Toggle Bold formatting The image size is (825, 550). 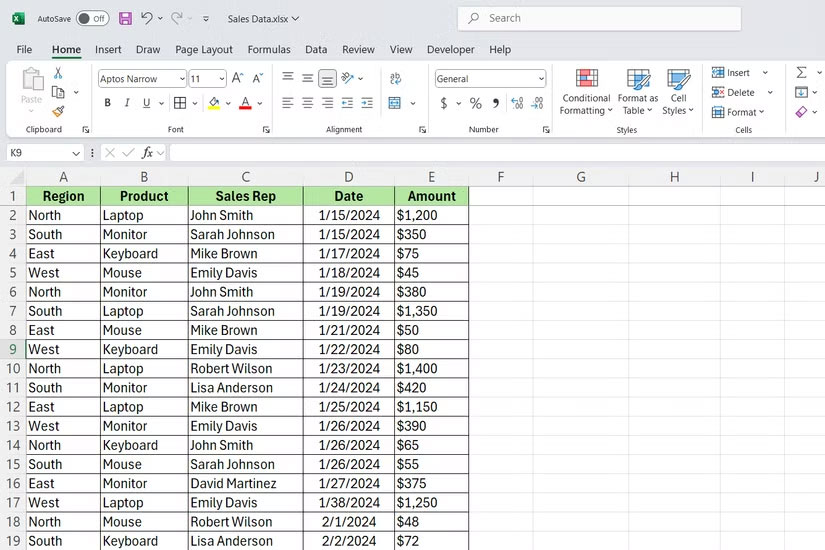point(107,103)
